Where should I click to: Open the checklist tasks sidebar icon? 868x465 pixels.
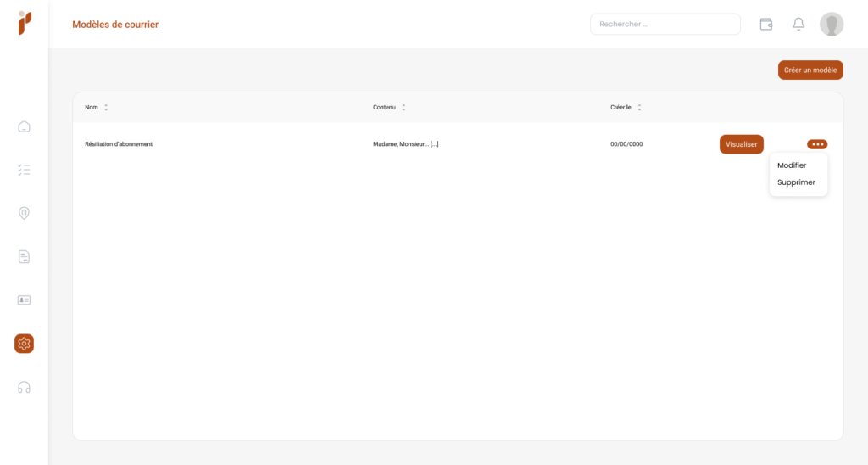[24, 171]
